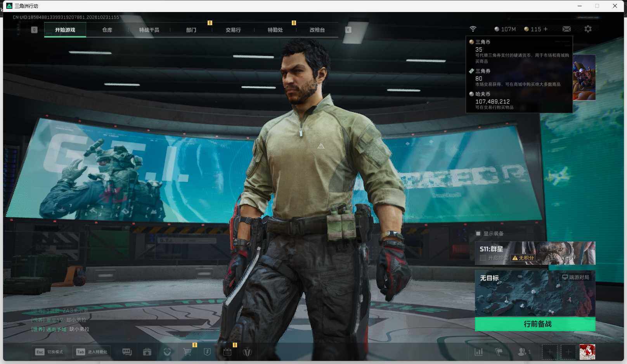Switch to the 仓库 tab
Screen dimensions: 627x364
coord(107,30)
